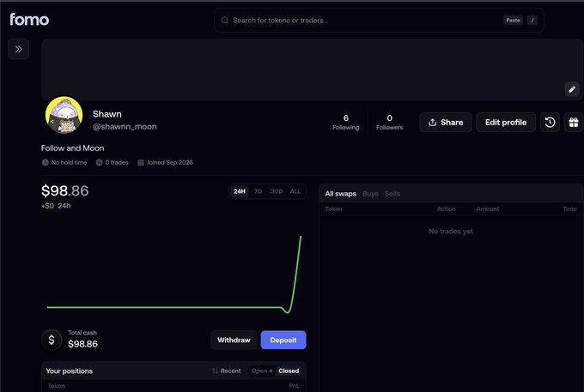
Task: Edit banner with the pencil icon
Action: [572, 89]
